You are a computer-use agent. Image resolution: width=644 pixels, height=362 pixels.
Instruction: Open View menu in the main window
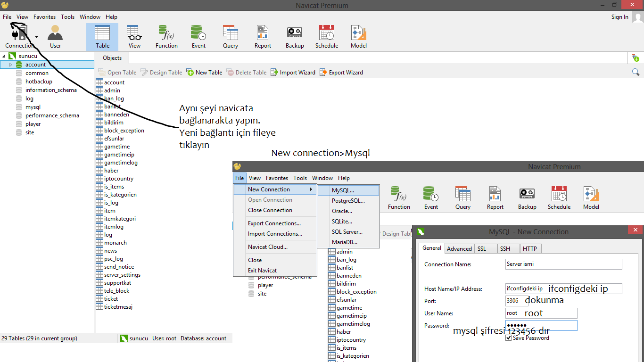pyautogui.click(x=23, y=17)
